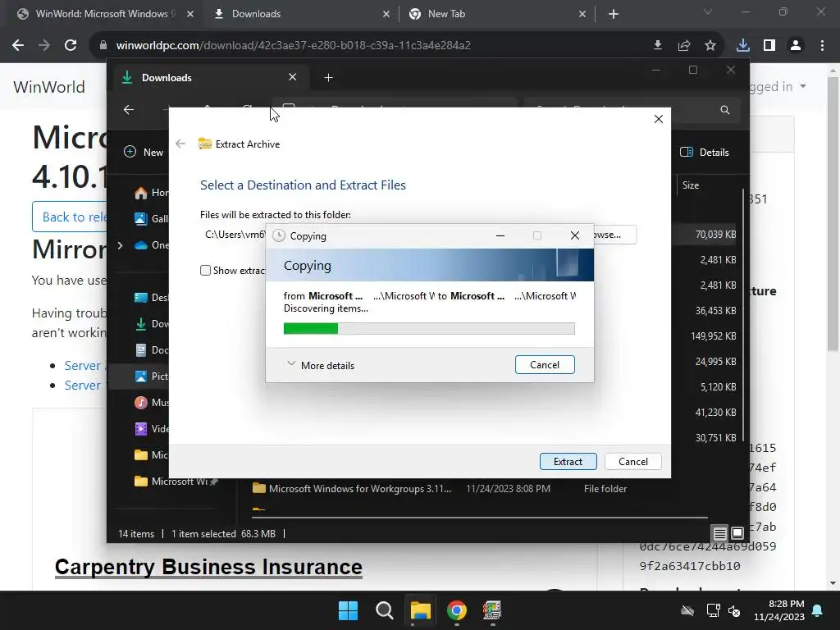The height and width of the screenshot is (630, 840).
Task: Open Home in File Explorer sidebar
Action: pyautogui.click(x=151, y=192)
